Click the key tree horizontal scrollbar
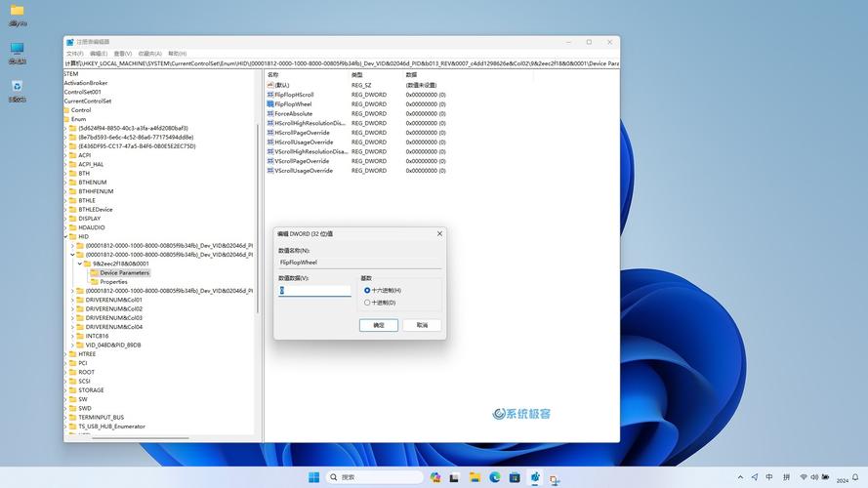868x488 pixels. coord(141,438)
